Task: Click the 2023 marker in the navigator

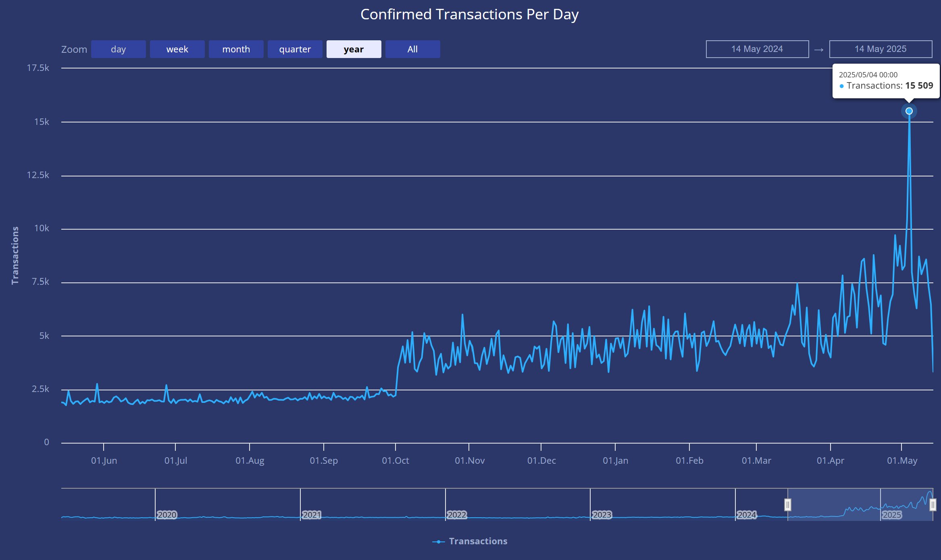Action: (602, 514)
